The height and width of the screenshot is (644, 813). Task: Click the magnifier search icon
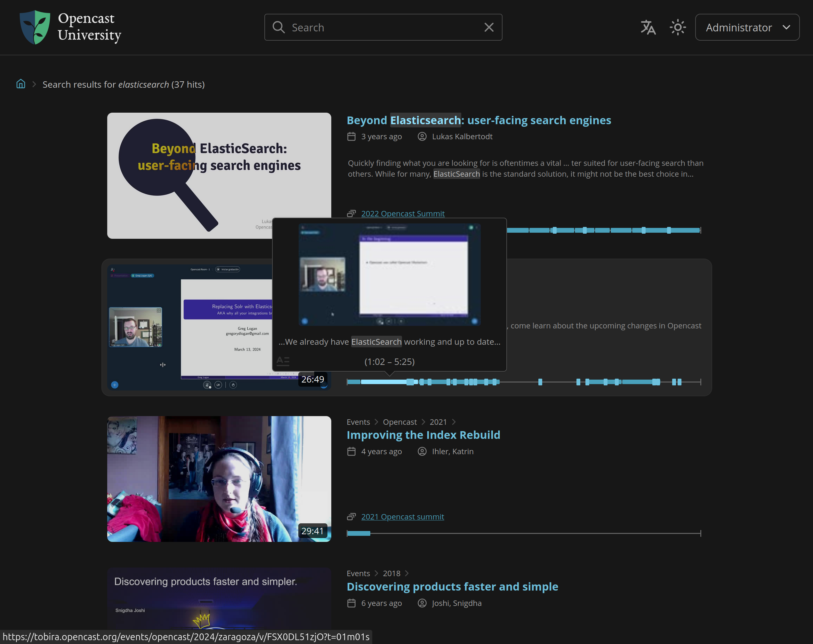tap(278, 28)
